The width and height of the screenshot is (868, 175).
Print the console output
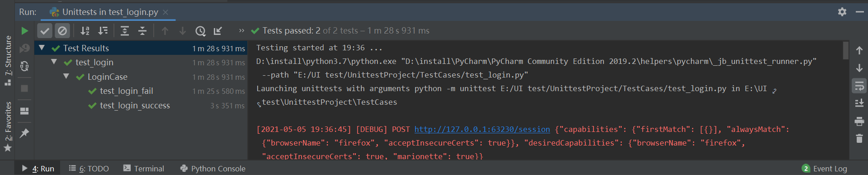(x=859, y=121)
